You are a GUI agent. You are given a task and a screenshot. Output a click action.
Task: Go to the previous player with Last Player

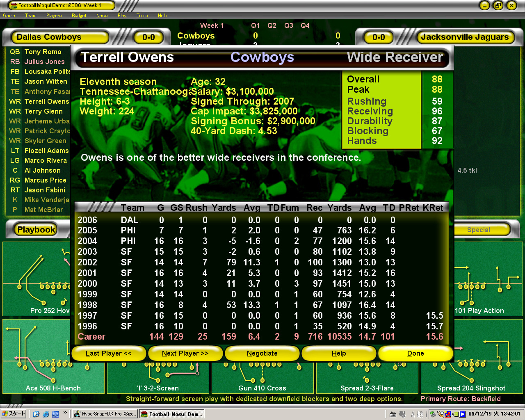point(109,354)
